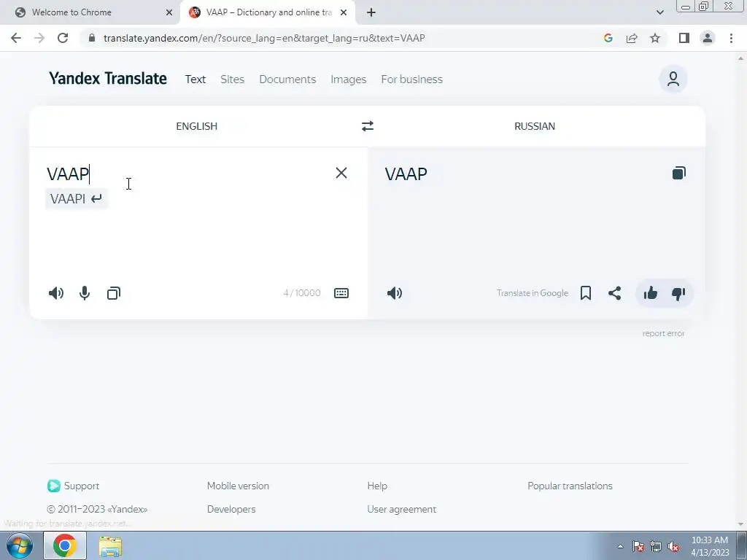Show hidden system tray icons
Screen dimensions: 747x560
[x=620, y=546]
